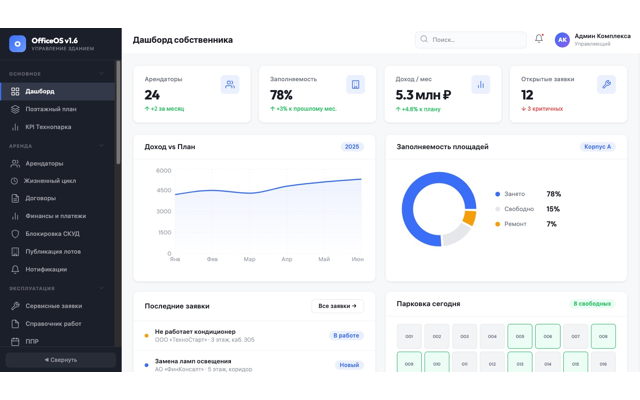Open Публикация лотов page
Viewport: 640px width, 400px height.
(58, 252)
